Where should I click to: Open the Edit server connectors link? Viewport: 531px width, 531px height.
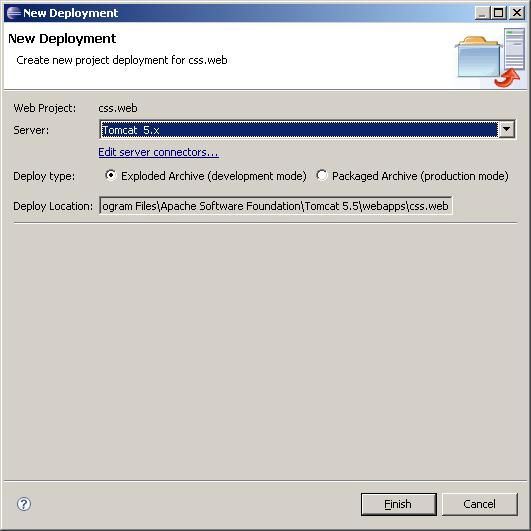tap(158, 152)
